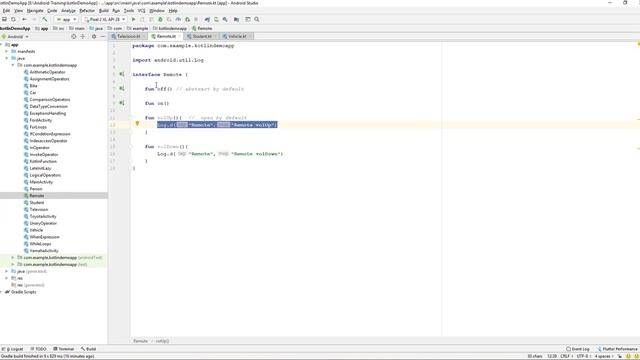Close the Remote.kt editor tab
640x360 pixels.
coord(180,36)
